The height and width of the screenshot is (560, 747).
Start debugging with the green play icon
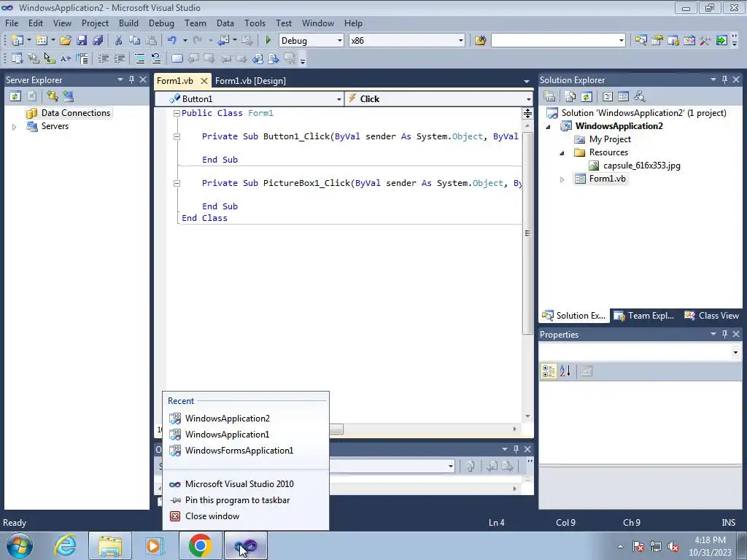point(268,41)
